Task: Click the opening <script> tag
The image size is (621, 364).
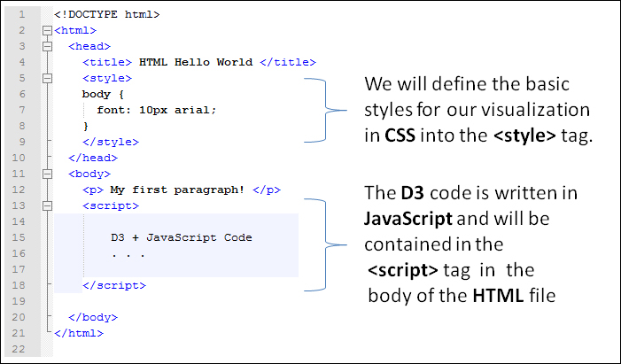Action: 111,205
